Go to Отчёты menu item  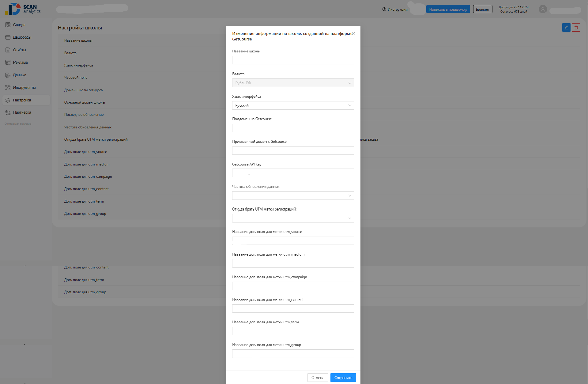(19, 50)
